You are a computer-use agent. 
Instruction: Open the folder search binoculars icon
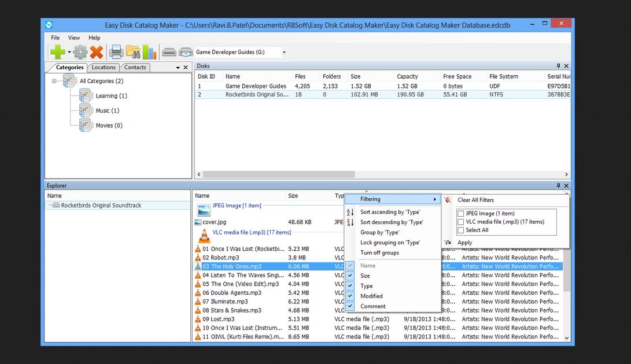tap(133, 52)
